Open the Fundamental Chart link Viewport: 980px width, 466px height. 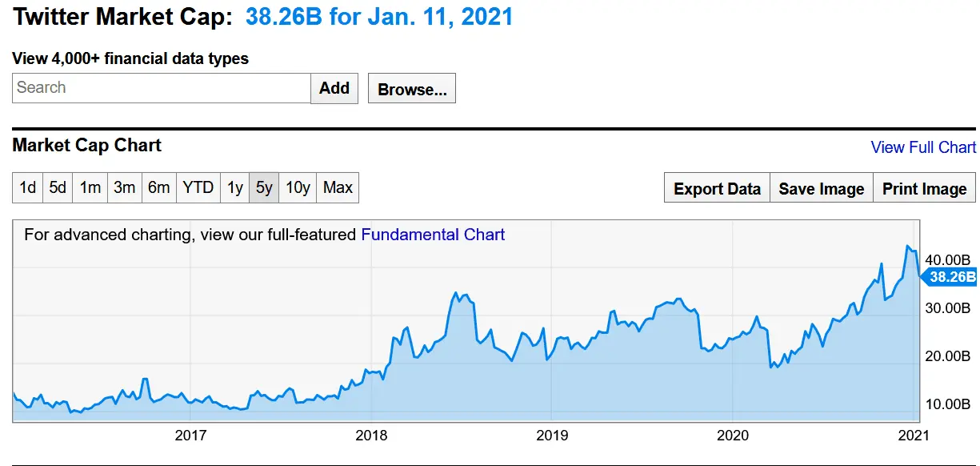coord(433,235)
